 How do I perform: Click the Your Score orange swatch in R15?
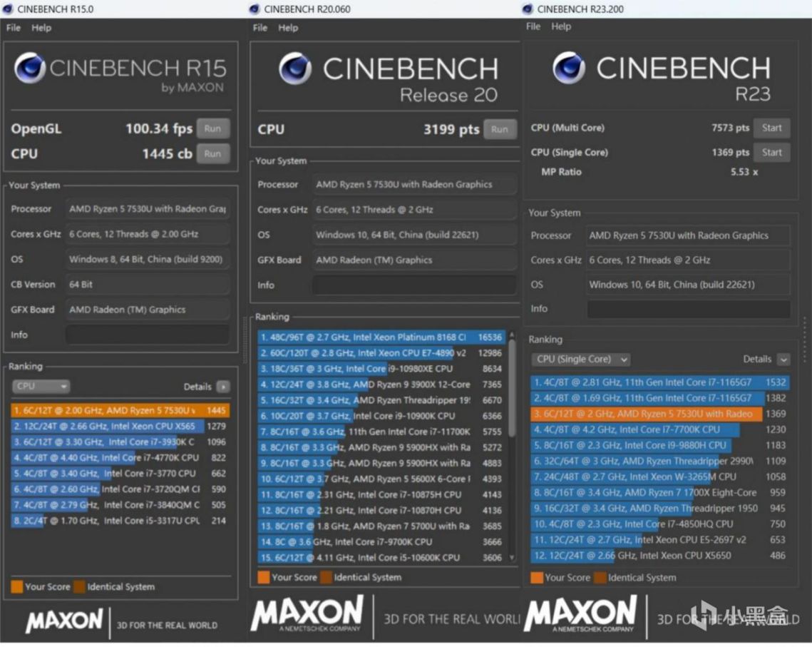coord(17,586)
